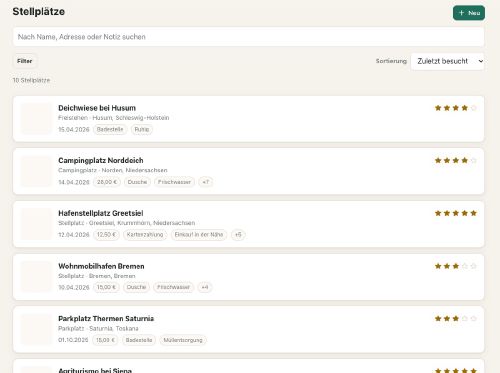Open the Parkplatz Thermen Saturnia entry
This screenshot has width=500, height=373.
tap(248, 329)
